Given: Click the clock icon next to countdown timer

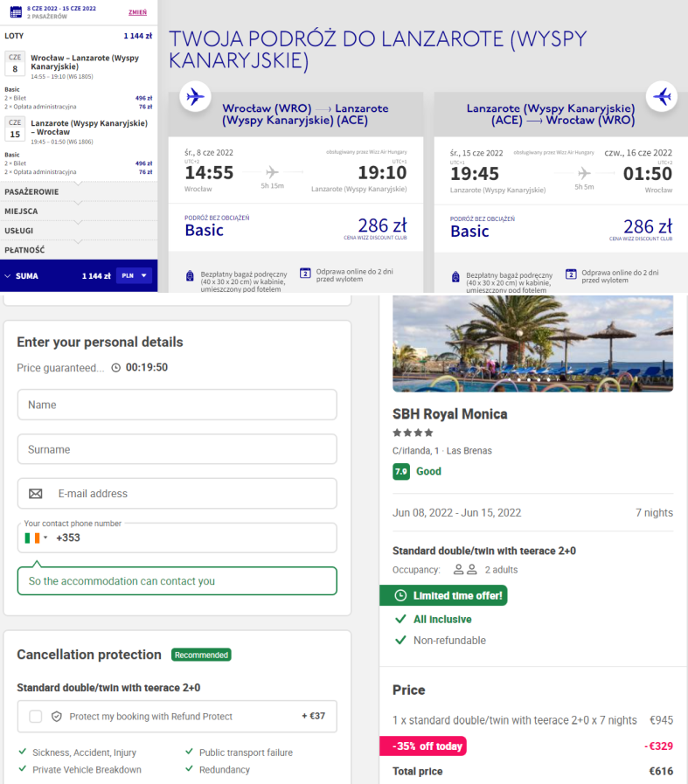Looking at the screenshot, I should (x=116, y=368).
